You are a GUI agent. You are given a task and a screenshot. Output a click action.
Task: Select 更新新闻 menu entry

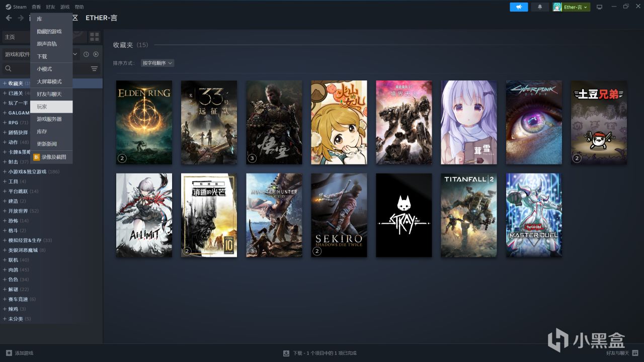(x=51, y=144)
